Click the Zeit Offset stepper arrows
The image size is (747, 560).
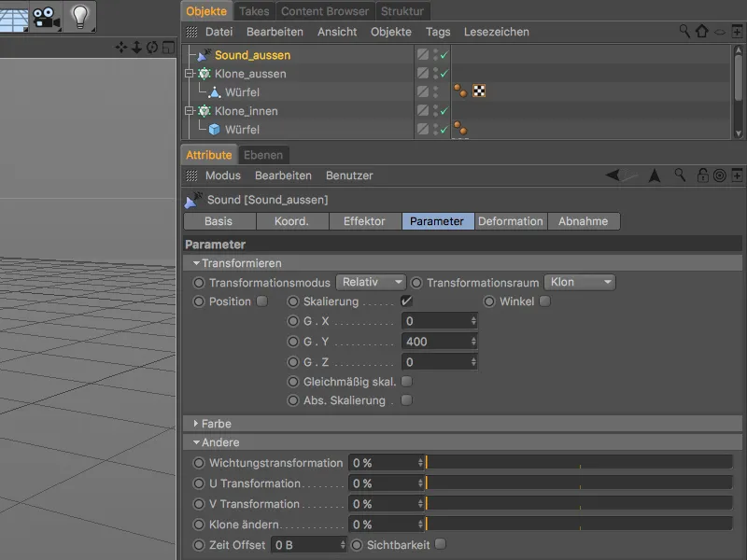click(x=343, y=545)
